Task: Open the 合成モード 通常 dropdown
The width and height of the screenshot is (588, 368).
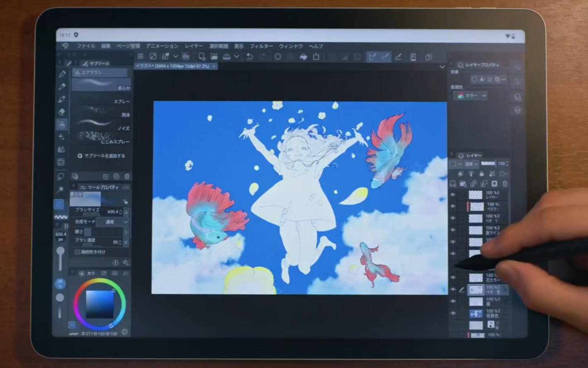Action: point(113,222)
